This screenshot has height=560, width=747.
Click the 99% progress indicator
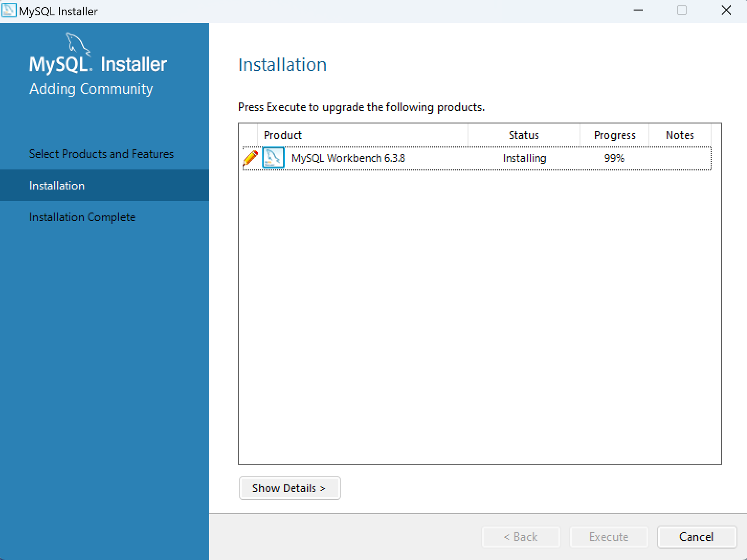pyautogui.click(x=614, y=158)
